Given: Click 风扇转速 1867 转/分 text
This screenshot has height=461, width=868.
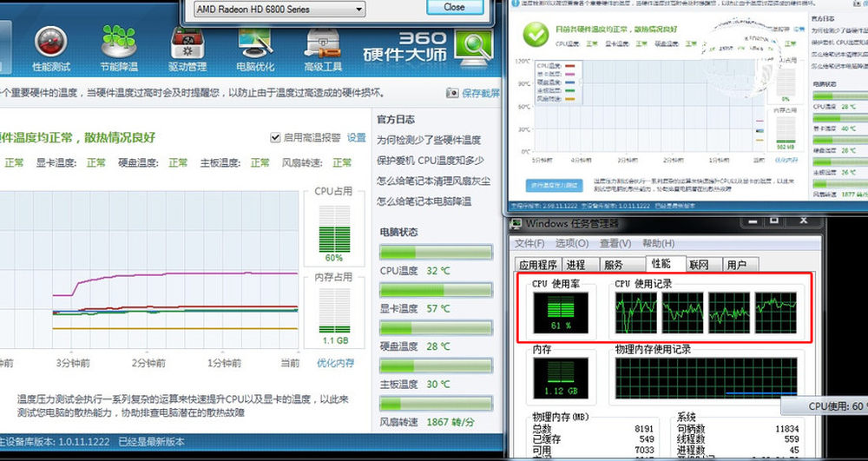Looking at the screenshot, I should coord(427,422).
